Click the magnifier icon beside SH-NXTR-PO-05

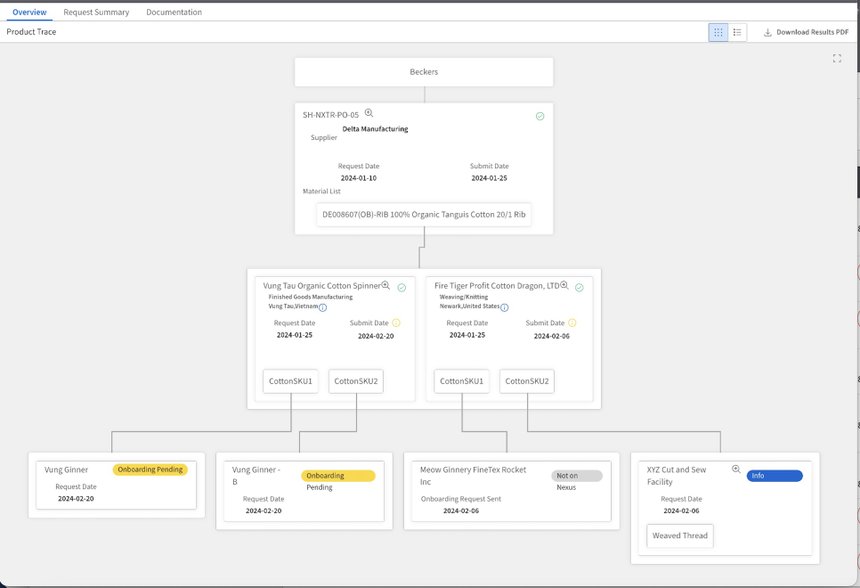[x=369, y=113]
